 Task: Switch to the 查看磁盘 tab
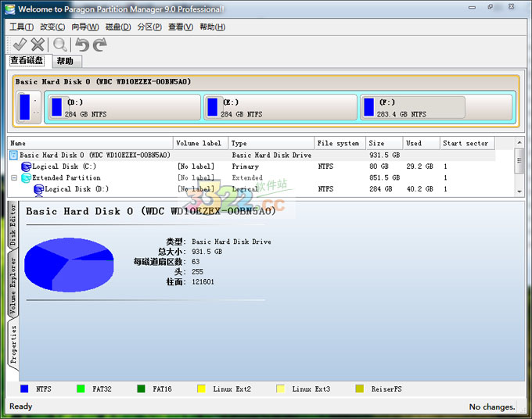tap(28, 60)
